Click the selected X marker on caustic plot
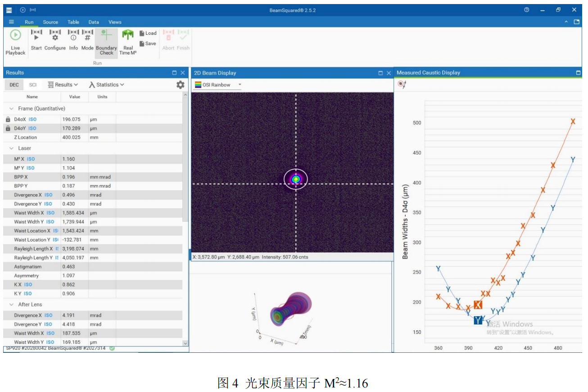The height and width of the screenshot is (392, 588). 478,305
